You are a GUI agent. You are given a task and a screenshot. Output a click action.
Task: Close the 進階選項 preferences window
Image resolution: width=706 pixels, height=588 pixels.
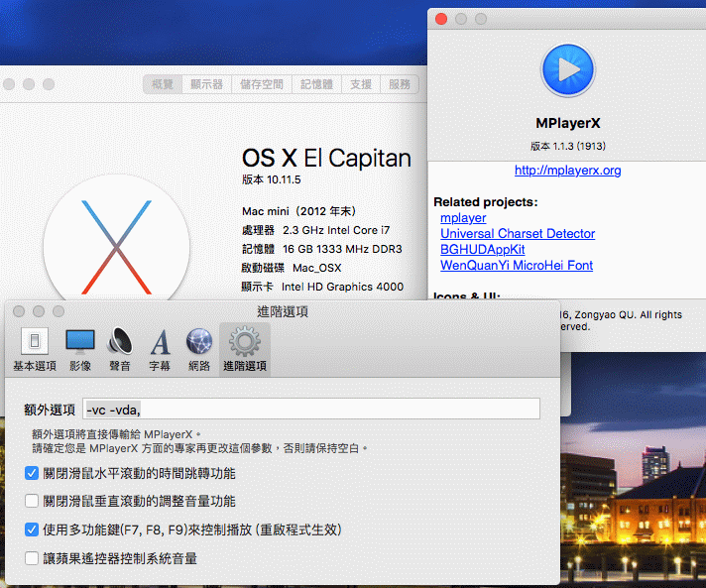(x=19, y=311)
